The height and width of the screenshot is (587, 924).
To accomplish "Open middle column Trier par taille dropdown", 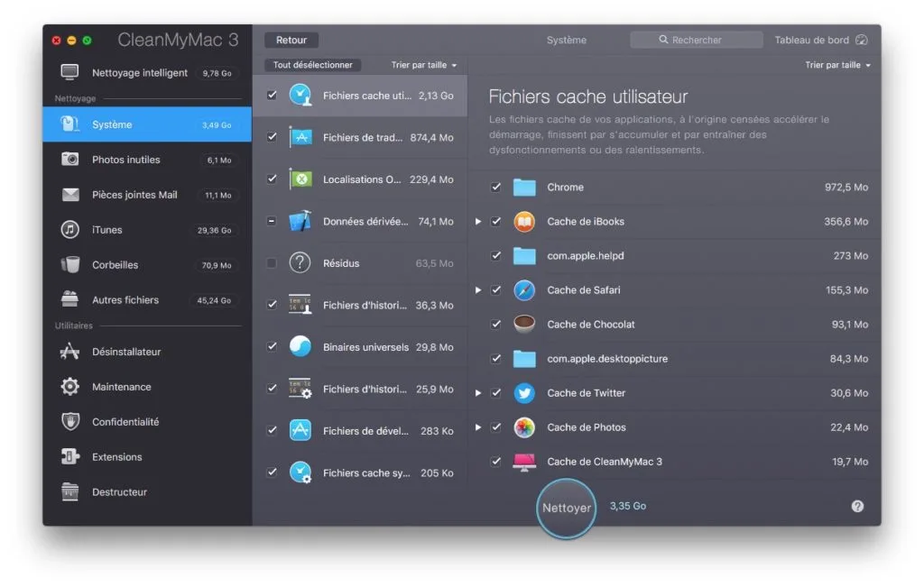I will point(424,65).
